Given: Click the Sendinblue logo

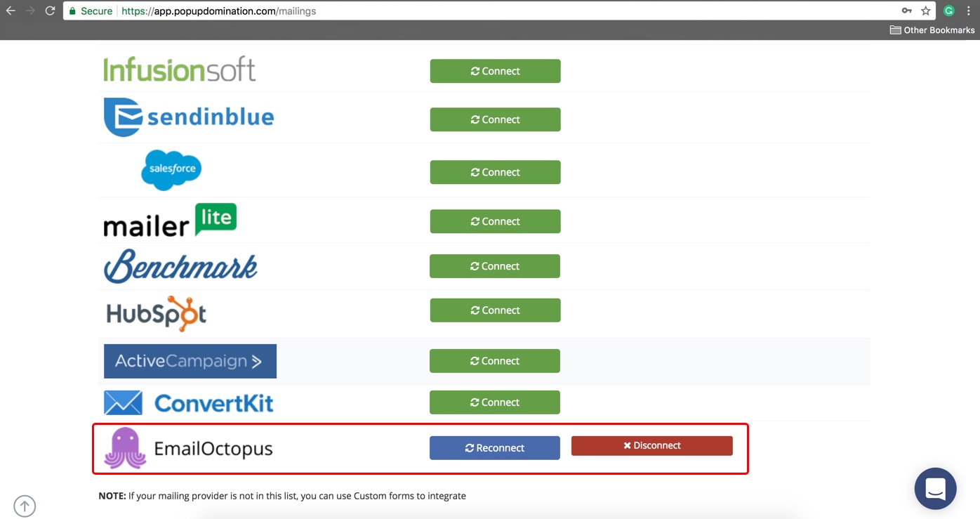Looking at the screenshot, I should [189, 117].
